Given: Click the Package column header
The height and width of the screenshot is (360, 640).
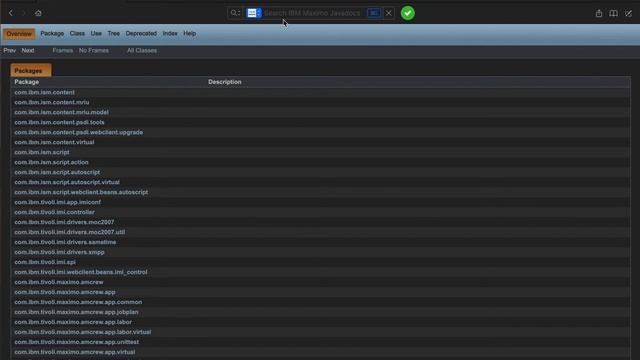Looking at the screenshot, I should tap(27, 82).
